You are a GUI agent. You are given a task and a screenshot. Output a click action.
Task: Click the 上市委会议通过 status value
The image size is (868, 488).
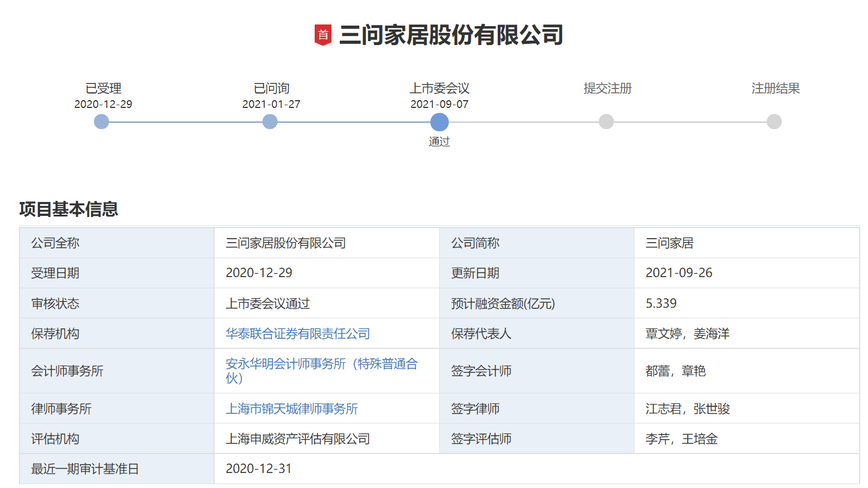[268, 303]
